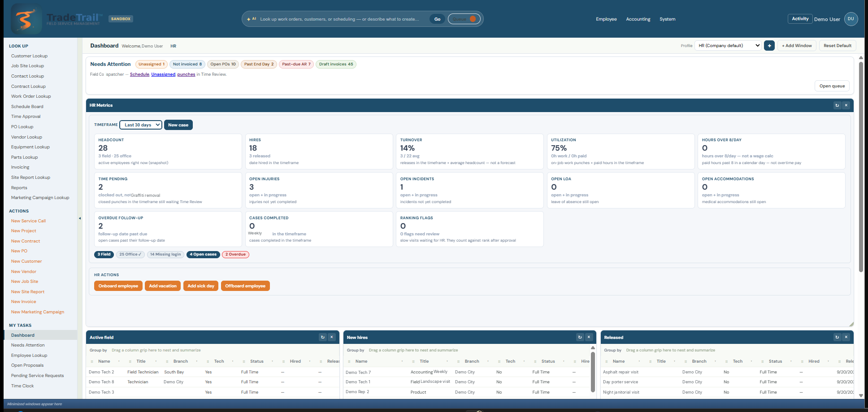Open the Unassigned link in Needs Attention
The height and width of the screenshot is (412, 868).
point(163,74)
